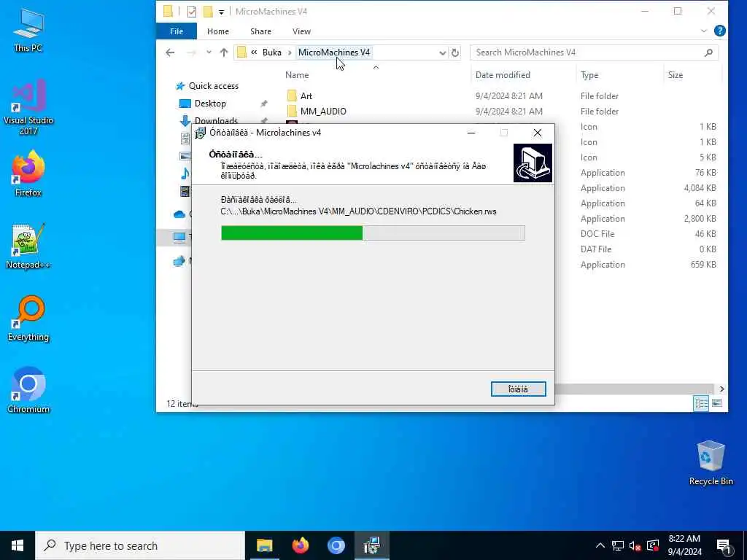Sort files by Type column
The height and width of the screenshot is (560, 747).
(589, 75)
